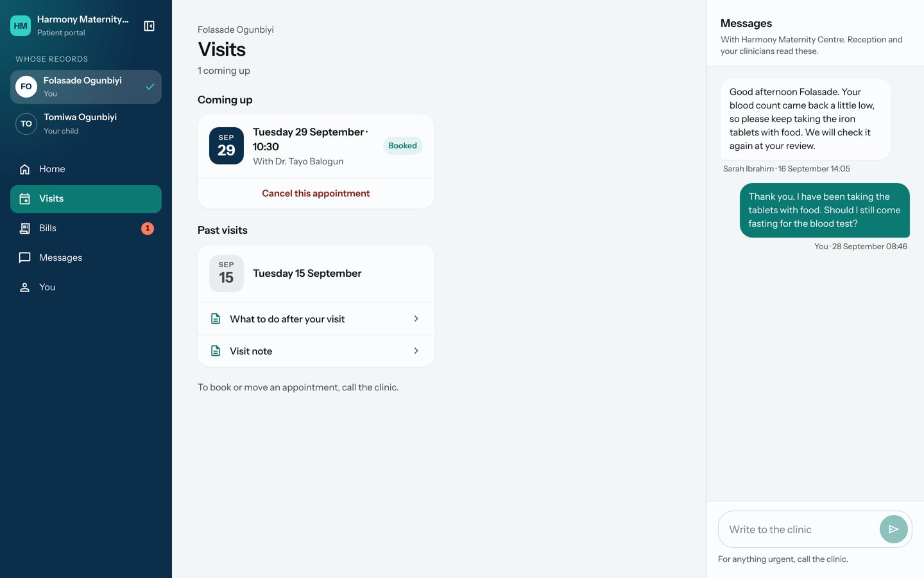The width and height of the screenshot is (924, 578).
Task: Click the FO avatar for Folasade
Action: tap(26, 87)
